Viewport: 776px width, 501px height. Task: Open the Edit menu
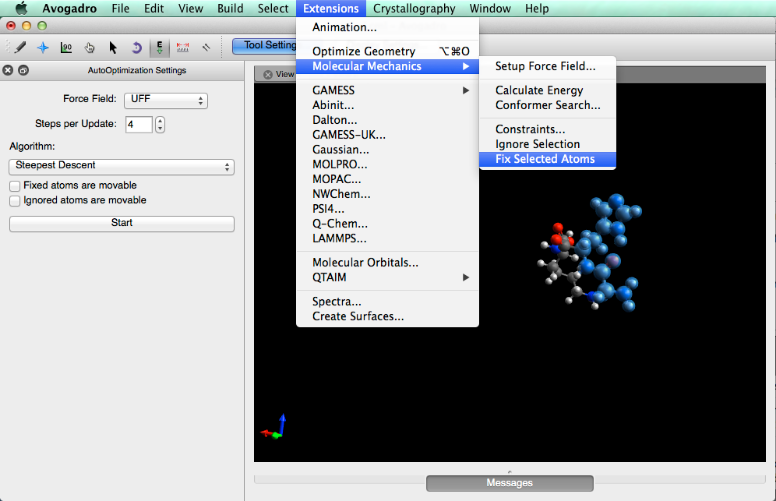click(154, 8)
